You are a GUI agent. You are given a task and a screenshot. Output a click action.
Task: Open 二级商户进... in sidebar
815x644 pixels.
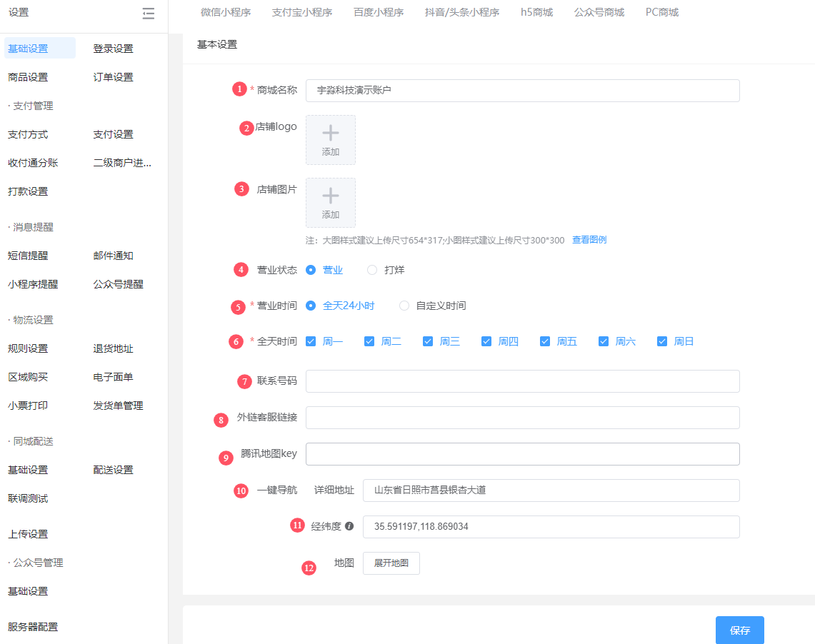pyautogui.click(x=122, y=163)
